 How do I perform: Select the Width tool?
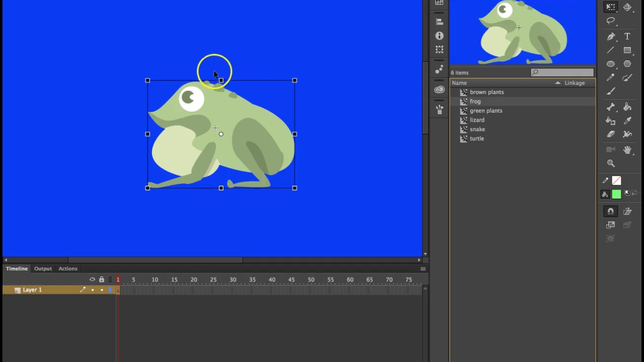coord(627,134)
